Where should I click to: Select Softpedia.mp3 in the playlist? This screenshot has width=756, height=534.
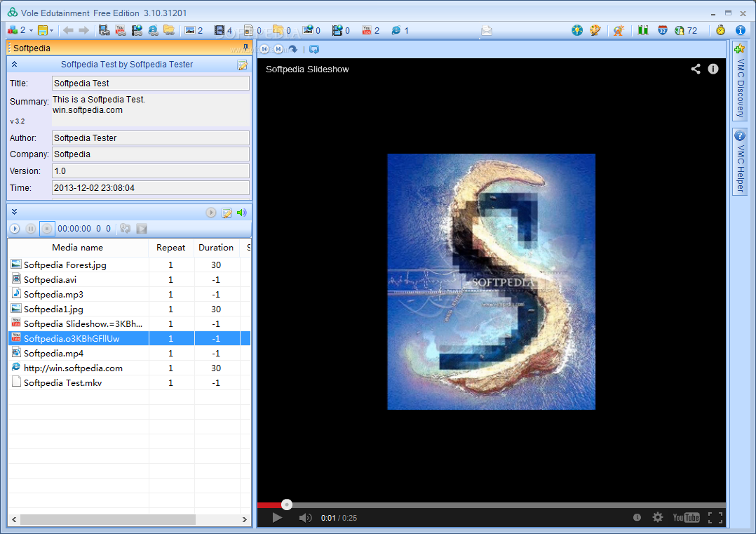[129, 294]
